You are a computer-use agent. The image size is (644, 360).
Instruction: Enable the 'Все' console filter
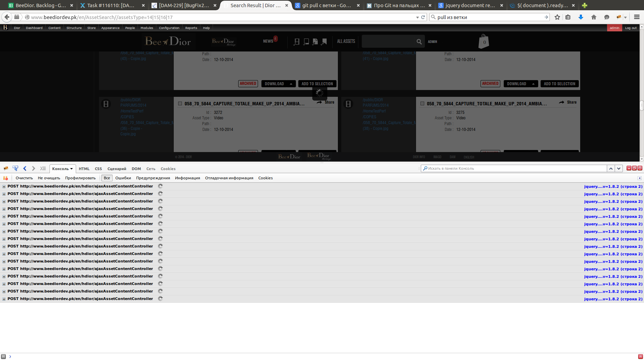107,178
